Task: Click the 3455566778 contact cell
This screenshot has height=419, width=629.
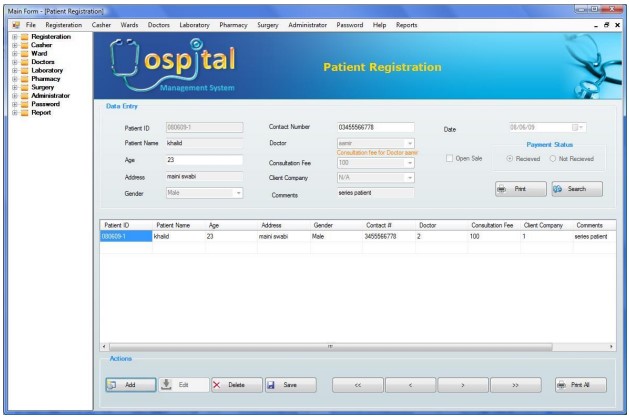Action: point(389,237)
